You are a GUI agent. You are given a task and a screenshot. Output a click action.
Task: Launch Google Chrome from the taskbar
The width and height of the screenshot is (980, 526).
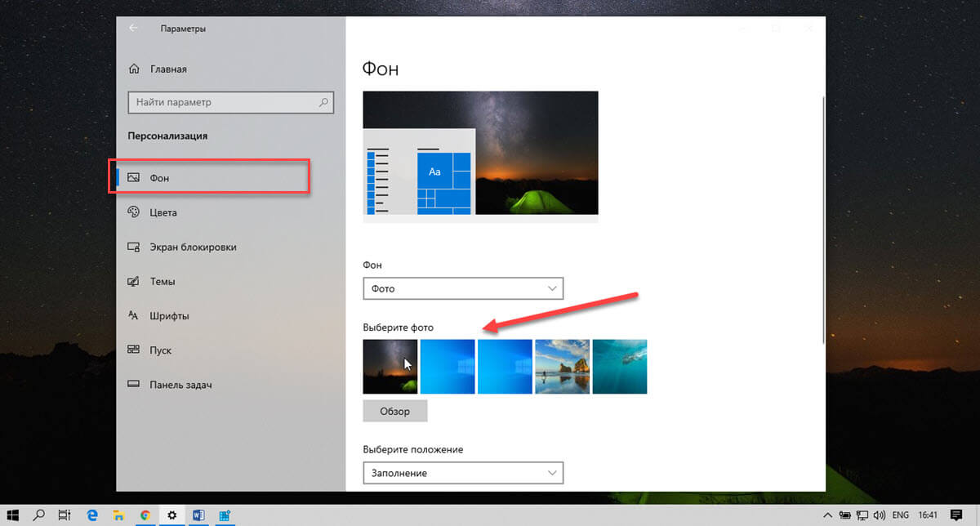(145, 515)
